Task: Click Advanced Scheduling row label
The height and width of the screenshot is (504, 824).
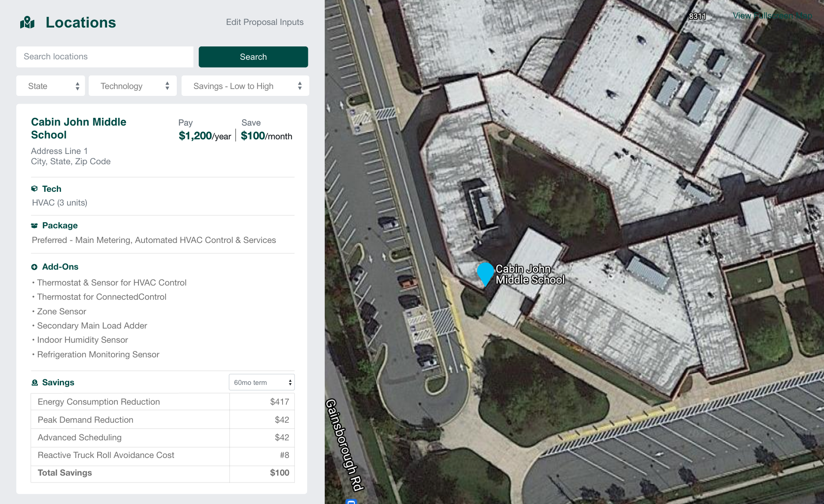Action: (80, 438)
